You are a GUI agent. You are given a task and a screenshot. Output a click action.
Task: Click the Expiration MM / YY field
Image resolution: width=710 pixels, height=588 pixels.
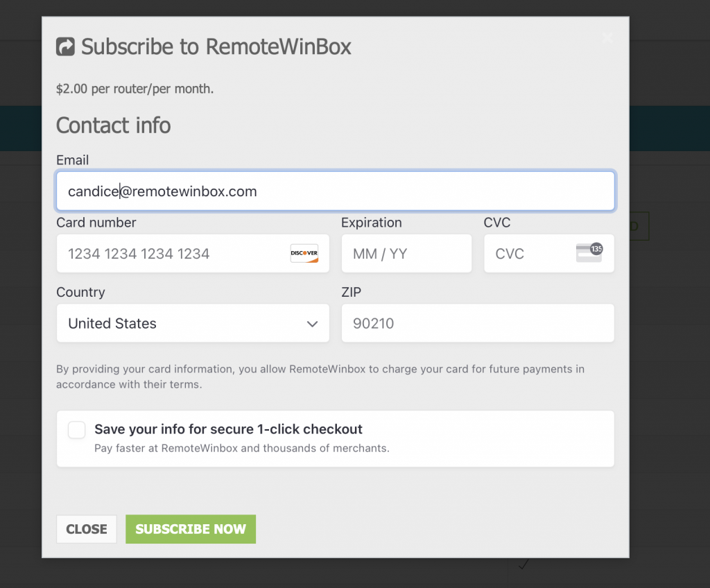[406, 254]
